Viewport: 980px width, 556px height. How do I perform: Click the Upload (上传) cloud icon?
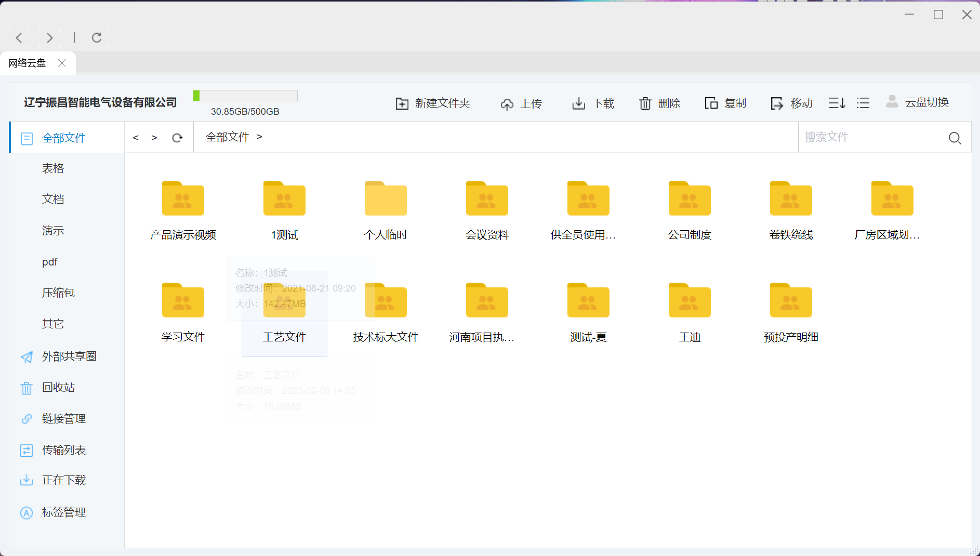[x=507, y=104]
